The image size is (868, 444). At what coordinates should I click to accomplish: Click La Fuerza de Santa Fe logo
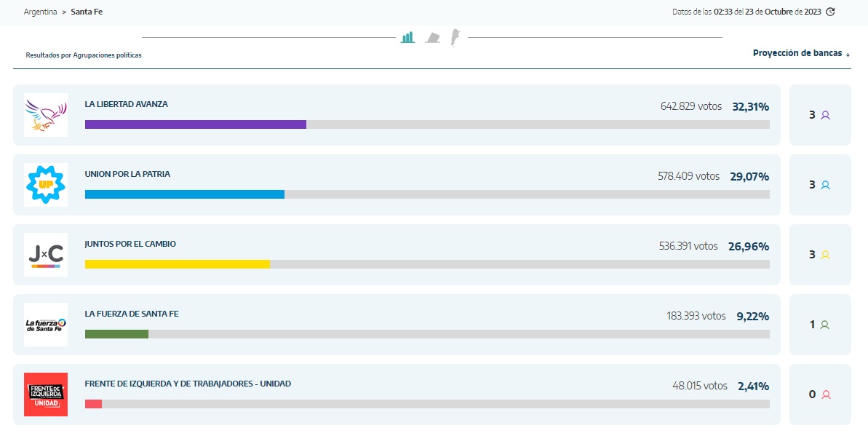tap(46, 325)
